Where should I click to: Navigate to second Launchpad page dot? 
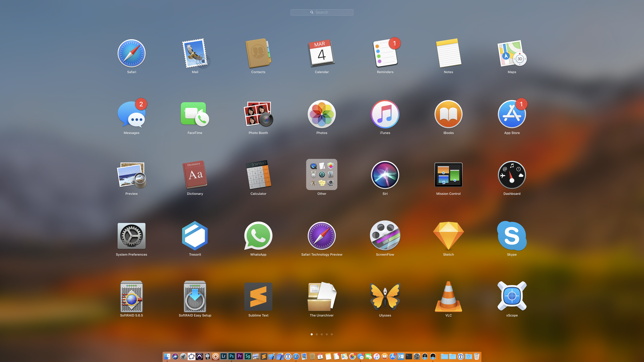pyautogui.click(x=317, y=334)
